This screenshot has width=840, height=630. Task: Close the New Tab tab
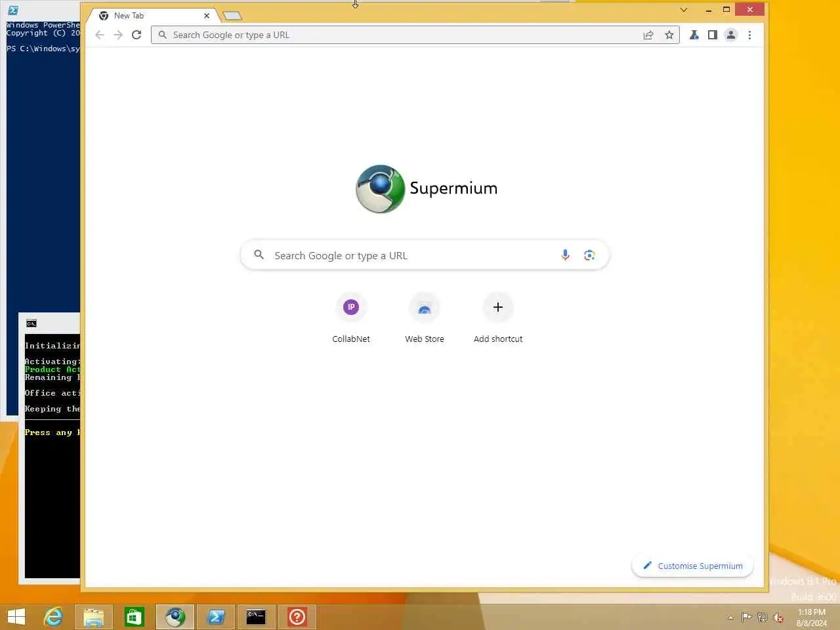click(x=207, y=16)
